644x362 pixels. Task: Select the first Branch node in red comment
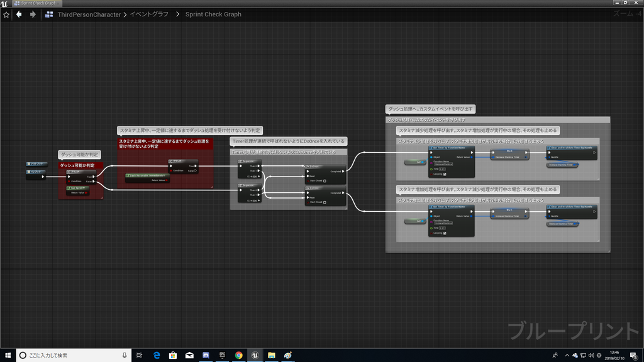pyautogui.click(x=81, y=177)
